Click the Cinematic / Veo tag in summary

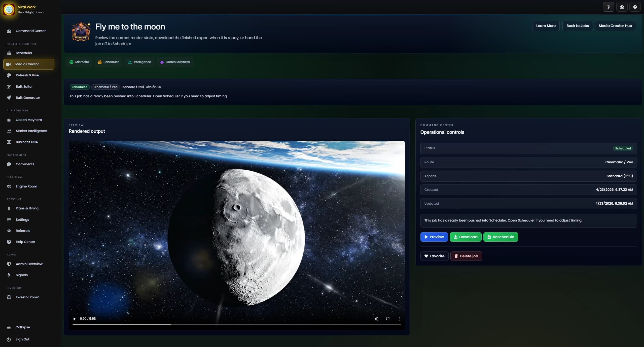click(x=105, y=87)
